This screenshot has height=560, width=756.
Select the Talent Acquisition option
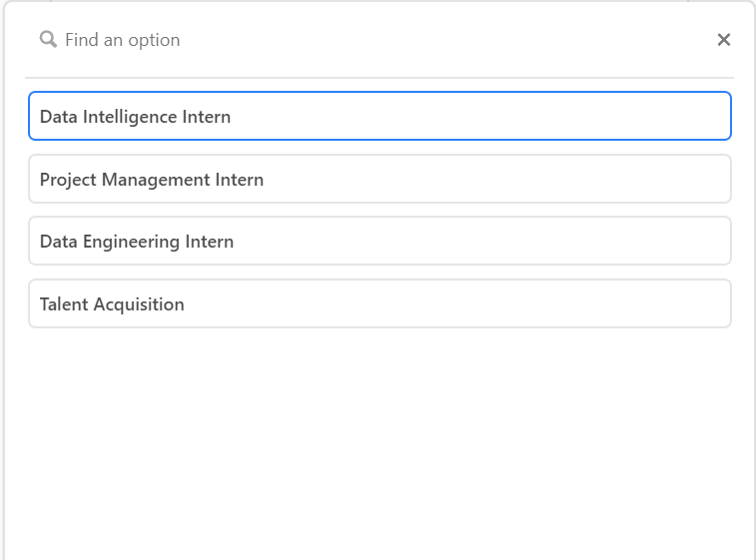click(379, 303)
